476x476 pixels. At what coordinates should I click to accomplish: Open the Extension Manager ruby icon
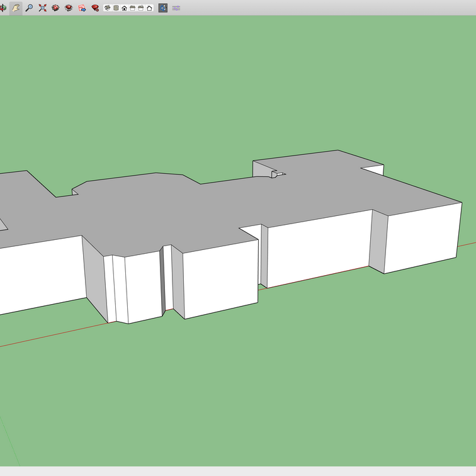tap(95, 8)
